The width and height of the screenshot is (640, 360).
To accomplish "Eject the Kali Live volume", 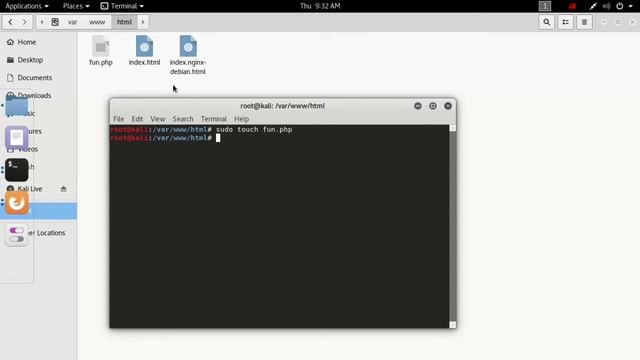I will point(63,189).
